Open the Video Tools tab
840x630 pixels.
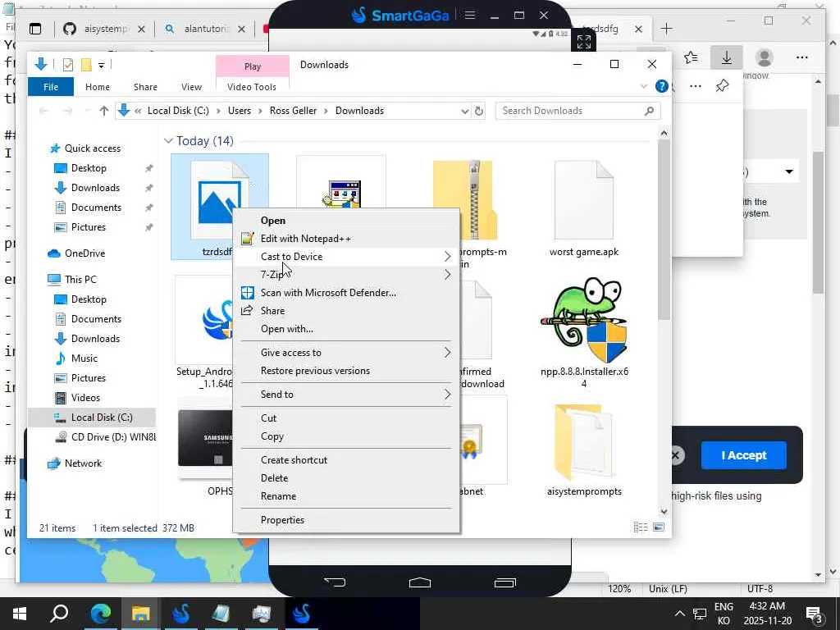252,87
